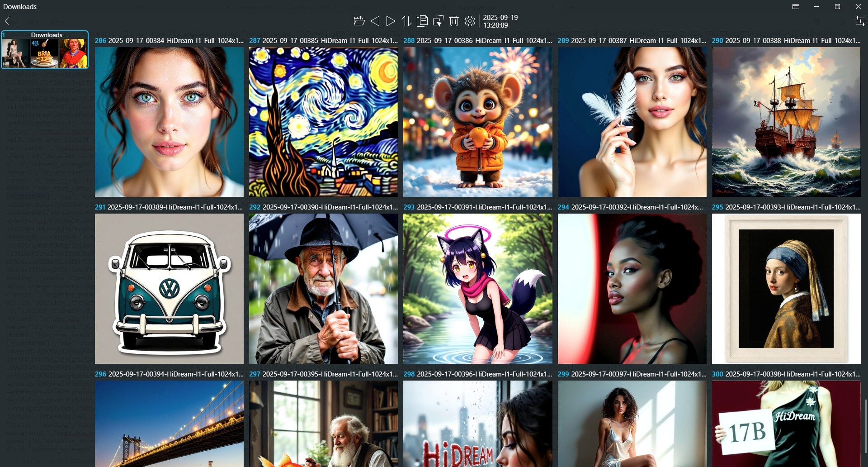The image size is (868, 467).
Task: Go to previous image with left triangle
Action: click(x=375, y=21)
